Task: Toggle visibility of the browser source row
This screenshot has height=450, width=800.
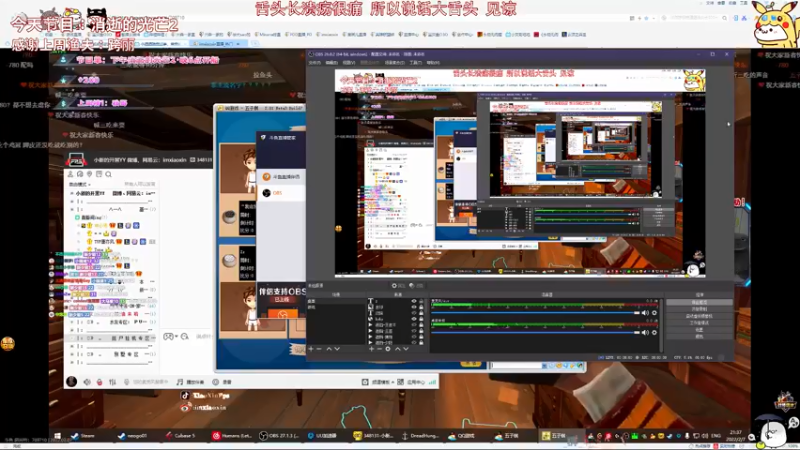Action: tap(414, 319)
